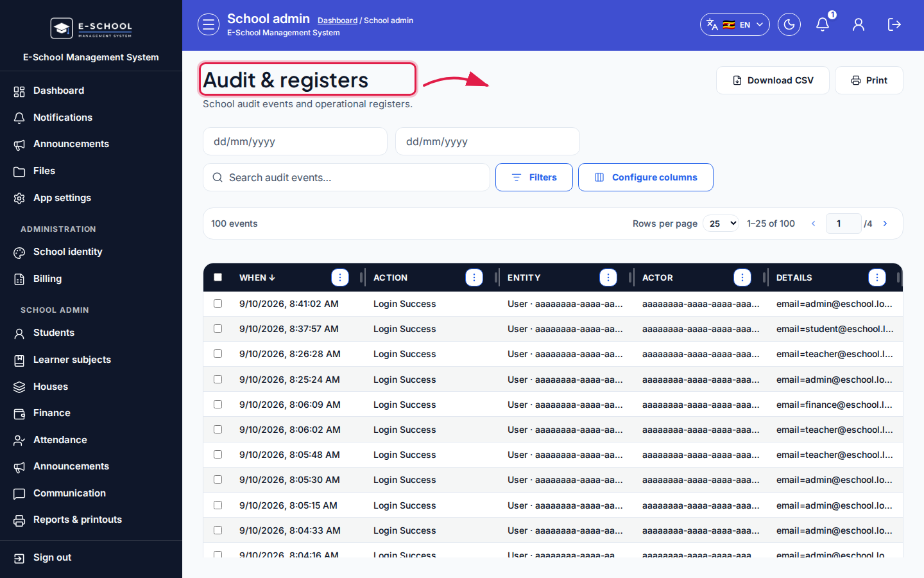Click the Print button
924x578 pixels.
pos(869,80)
